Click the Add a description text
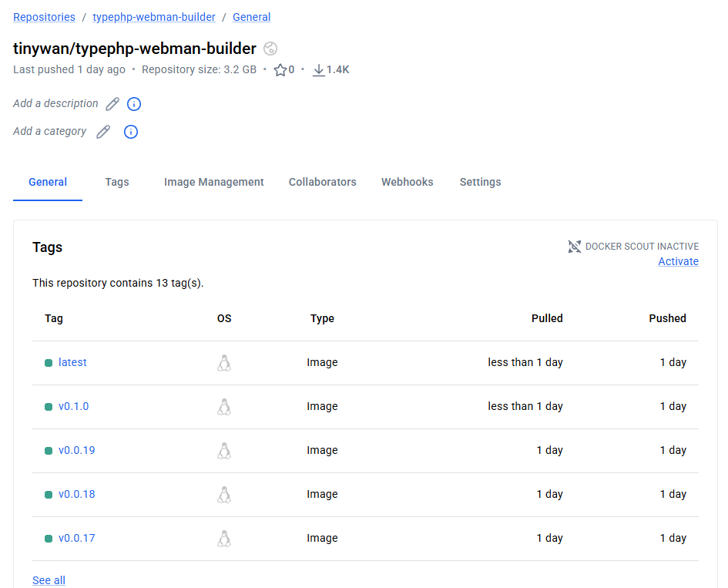 (x=55, y=103)
